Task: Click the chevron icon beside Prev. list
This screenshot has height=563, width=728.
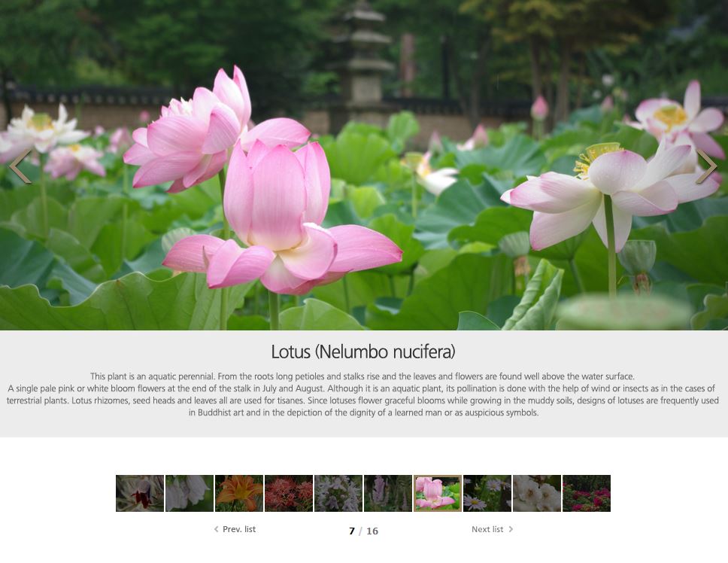Action: pos(216,529)
